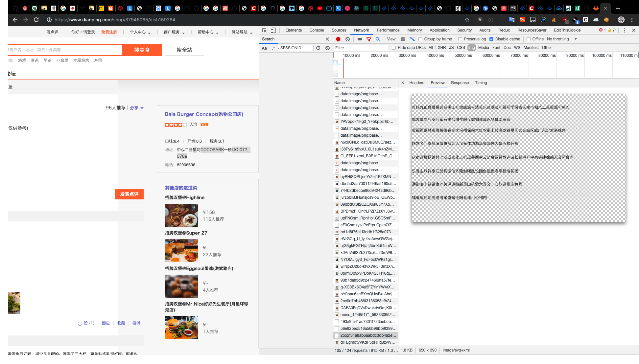Click into the network Filter field
Image resolution: width=639 pixels, height=364 pixels.
(x=361, y=48)
